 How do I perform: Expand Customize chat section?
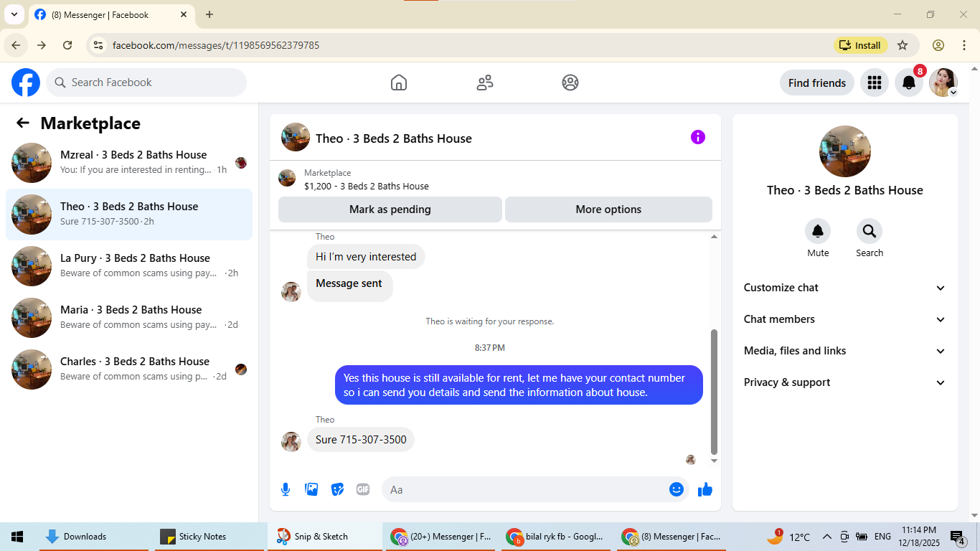(x=845, y=288)
